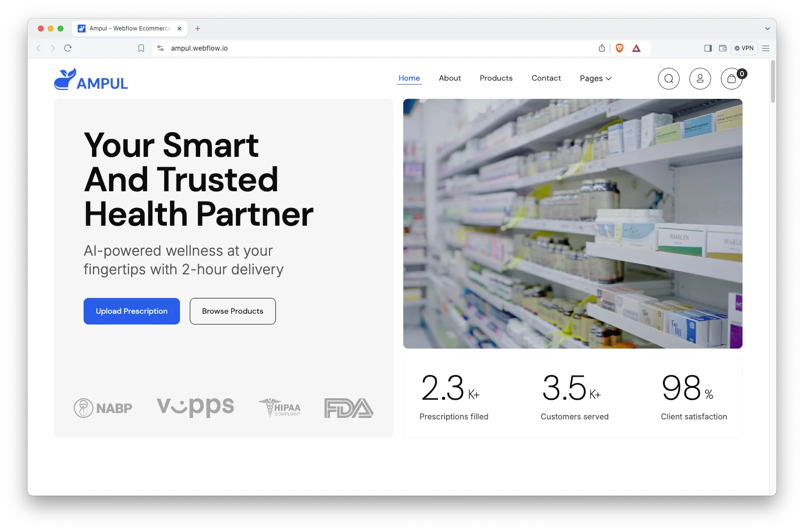This screenshot has width=804, height=532.
Task: Bookmark this page with bookmark icon
Action: [x=141, y=48]
